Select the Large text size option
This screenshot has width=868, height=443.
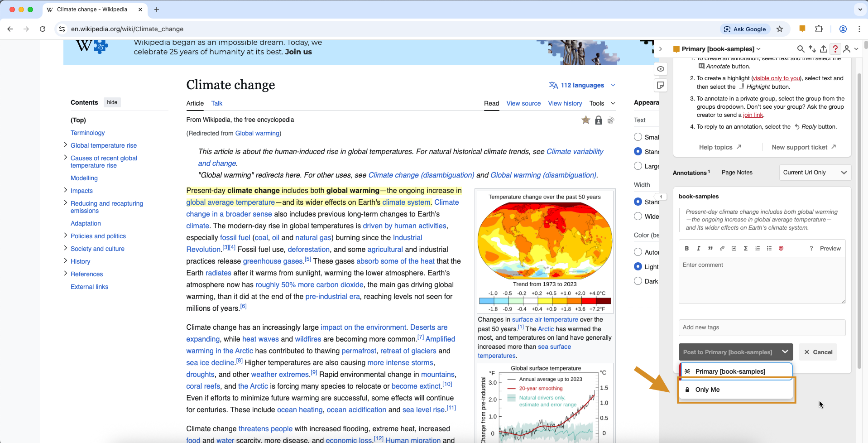[638, 166]
